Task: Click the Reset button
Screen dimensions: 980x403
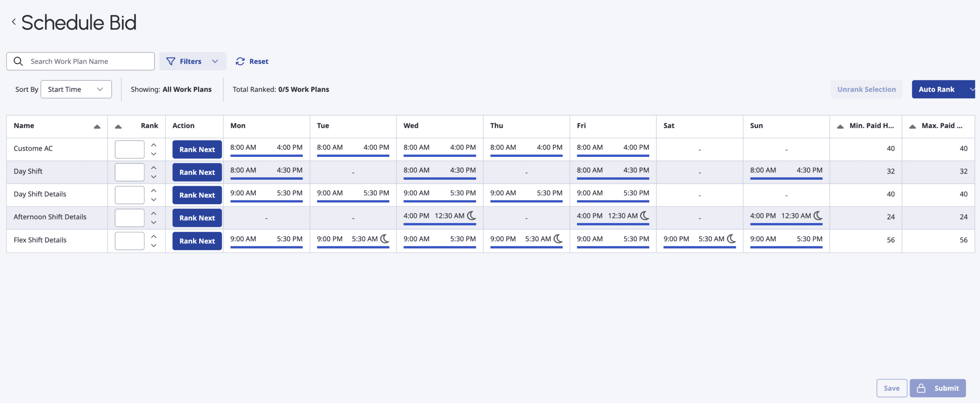Action: pos(252,61)
